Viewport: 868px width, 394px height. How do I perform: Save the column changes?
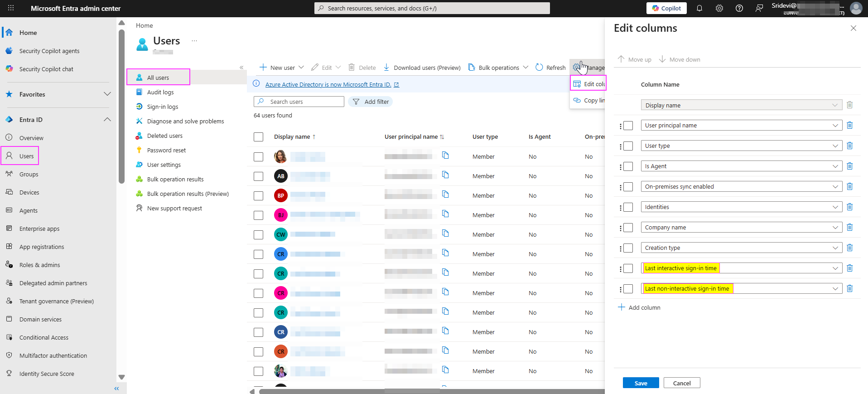[641, 383]
